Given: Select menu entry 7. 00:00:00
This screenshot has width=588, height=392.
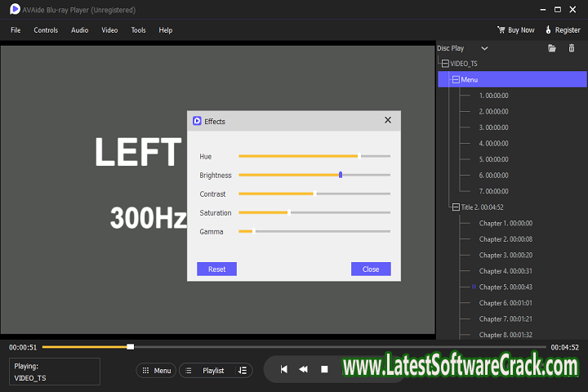Looking at the screenshot, I should pos(493,191).
